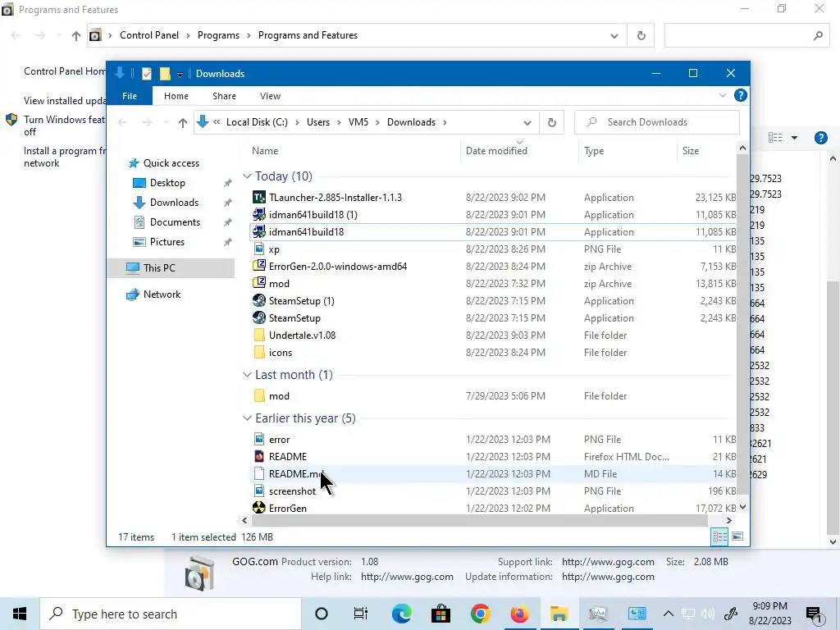Click the New folder quick access toolbar icon
The image size is (840, 630).
(165, 74)
